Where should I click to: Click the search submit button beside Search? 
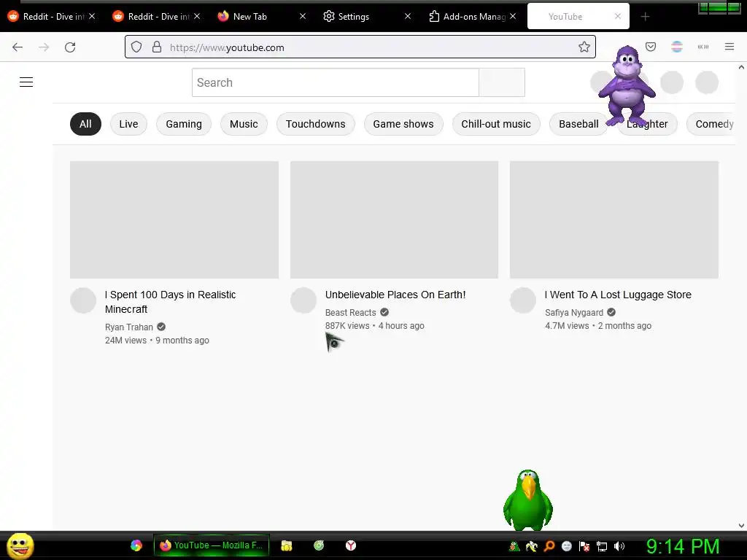tap(502, 82)
